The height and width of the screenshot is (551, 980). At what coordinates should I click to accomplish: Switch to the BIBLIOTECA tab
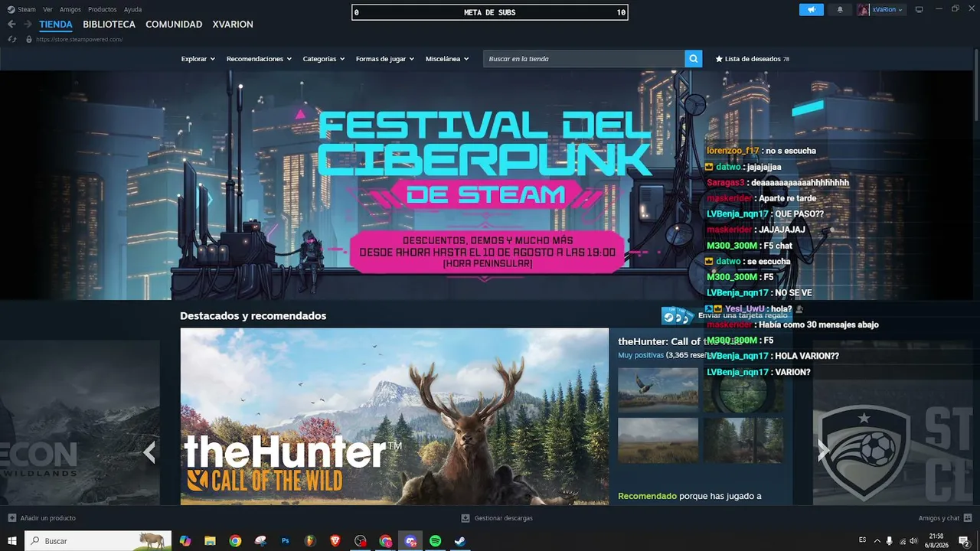(x=109, y=24)
